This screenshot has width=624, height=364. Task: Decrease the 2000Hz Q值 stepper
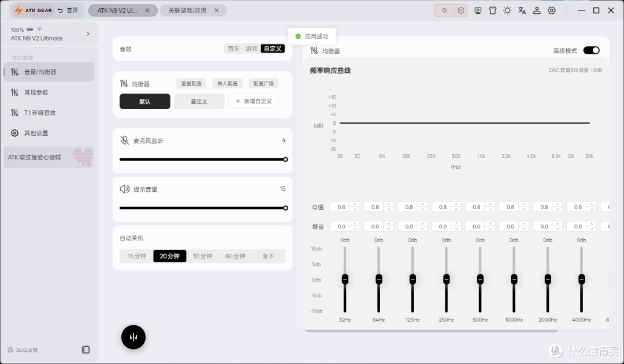(558, 209)
